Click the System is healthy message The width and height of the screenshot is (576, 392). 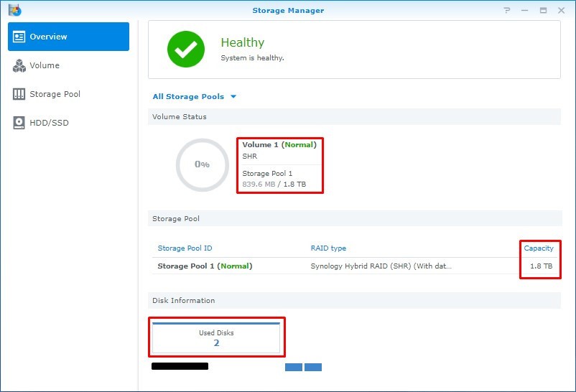click(252, 58)
